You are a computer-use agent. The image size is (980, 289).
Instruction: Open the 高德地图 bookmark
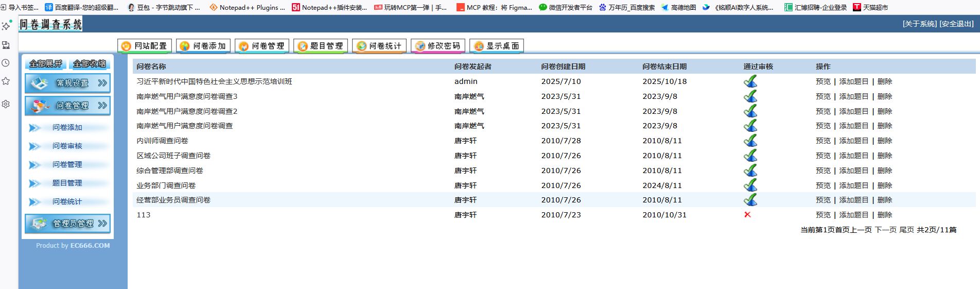point(678,7)
